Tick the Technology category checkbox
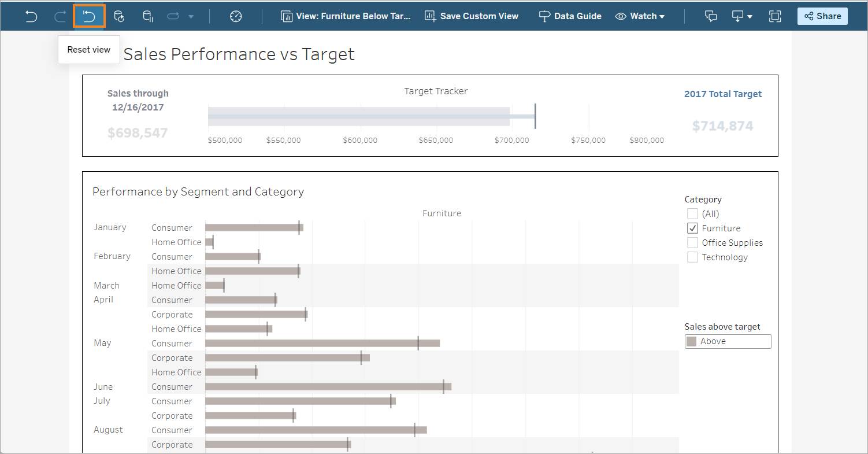 [692, 257]
